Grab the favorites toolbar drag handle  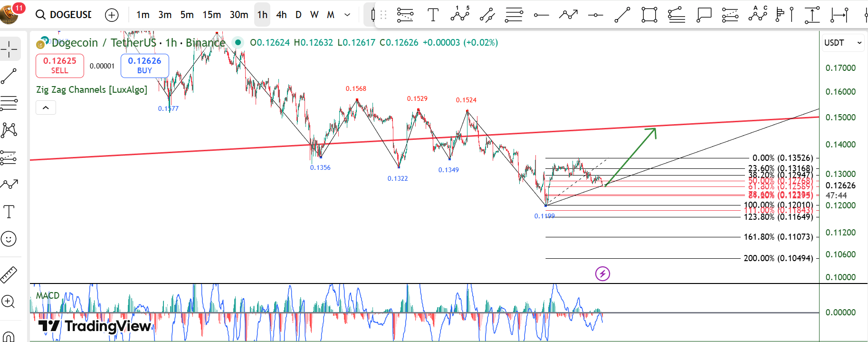pos(383,15)
